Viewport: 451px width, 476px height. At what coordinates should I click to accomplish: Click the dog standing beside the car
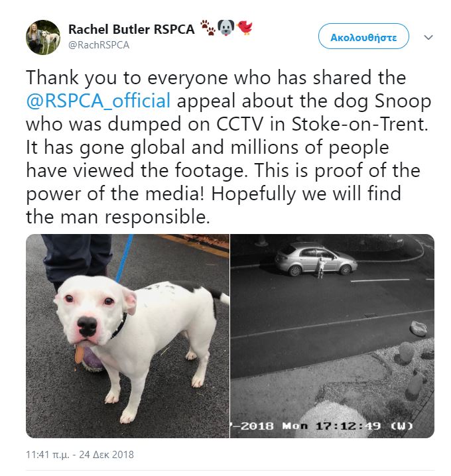320,267
